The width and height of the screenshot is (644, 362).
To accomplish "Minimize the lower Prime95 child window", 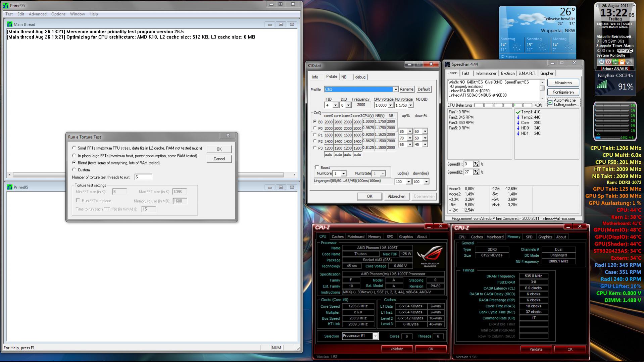I will 269,187.
